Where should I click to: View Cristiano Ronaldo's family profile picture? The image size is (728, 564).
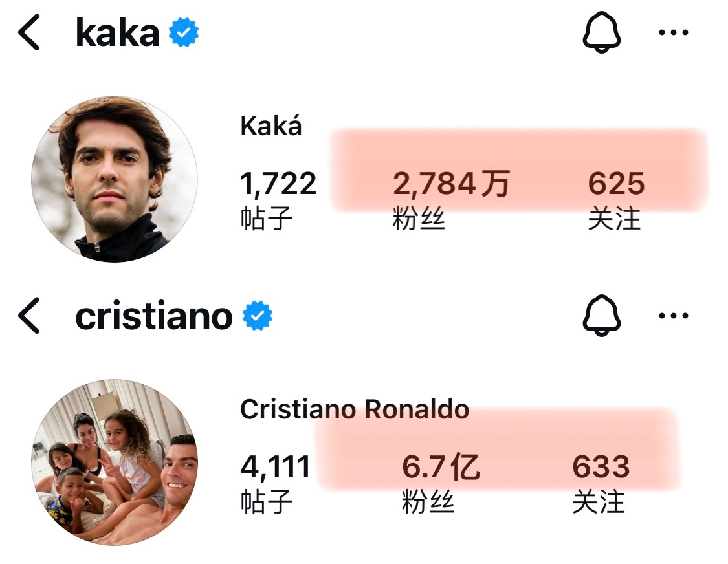point(114,462)
